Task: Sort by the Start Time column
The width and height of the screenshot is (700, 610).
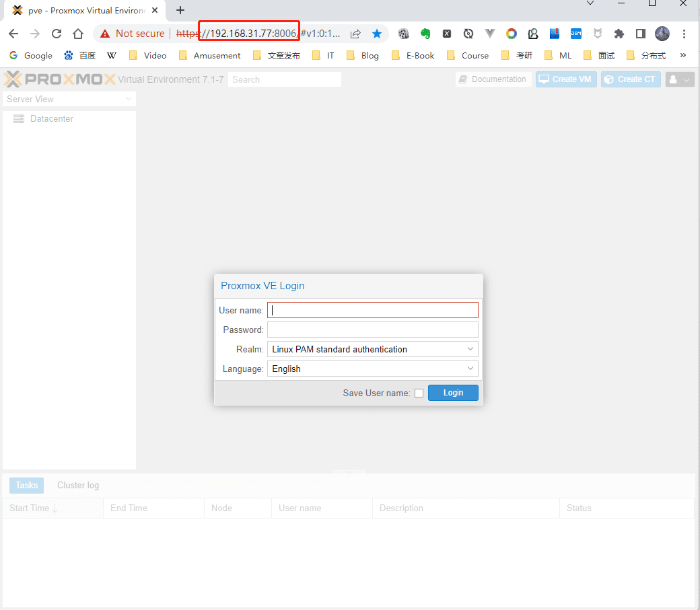Action: 53,508
